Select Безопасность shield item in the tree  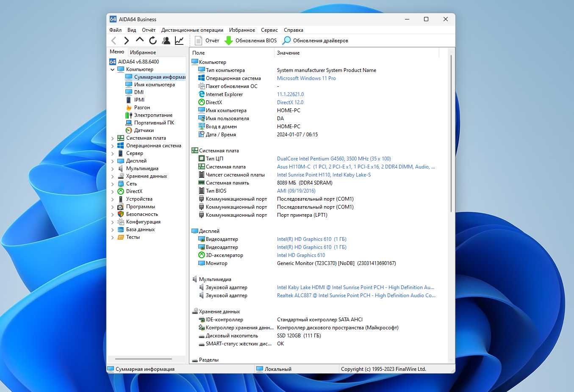[x=138, y=214]
